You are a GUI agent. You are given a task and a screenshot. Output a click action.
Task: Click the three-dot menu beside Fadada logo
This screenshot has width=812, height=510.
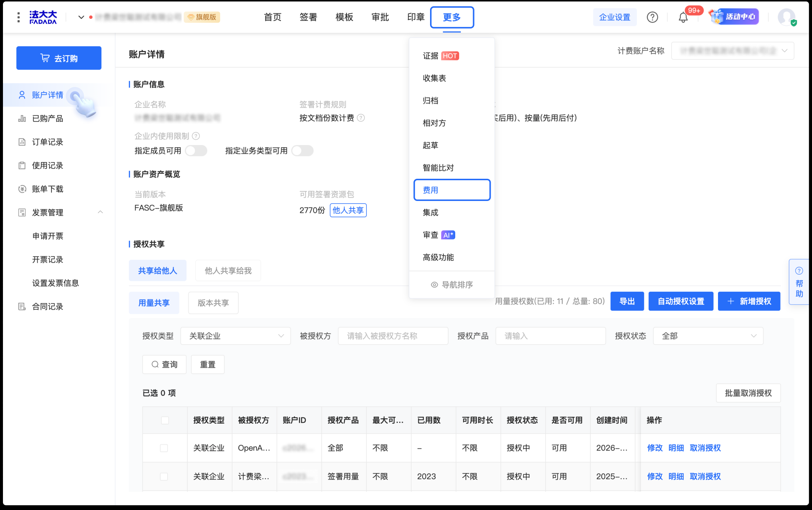click(x=19, y=17)
